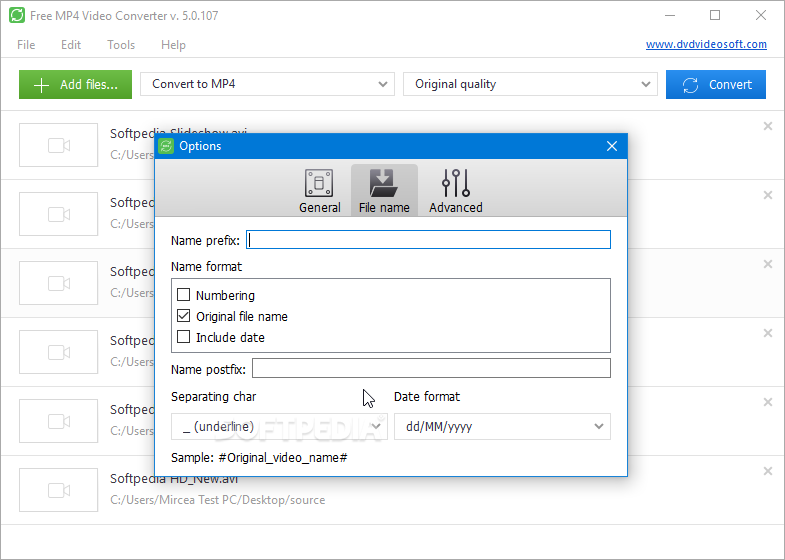Viewport: 785px width, 560px height.
Task: Remove Softpedia HD_New.avi from the list
Action: [768, 471]
